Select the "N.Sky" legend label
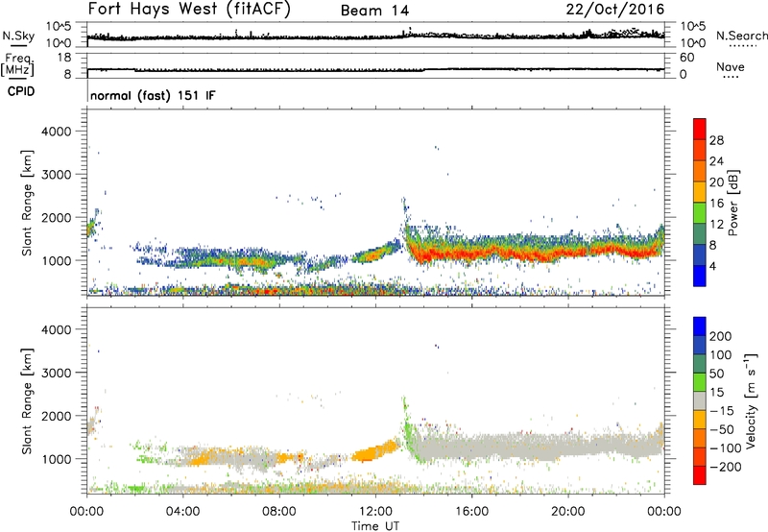 [18, 36]
